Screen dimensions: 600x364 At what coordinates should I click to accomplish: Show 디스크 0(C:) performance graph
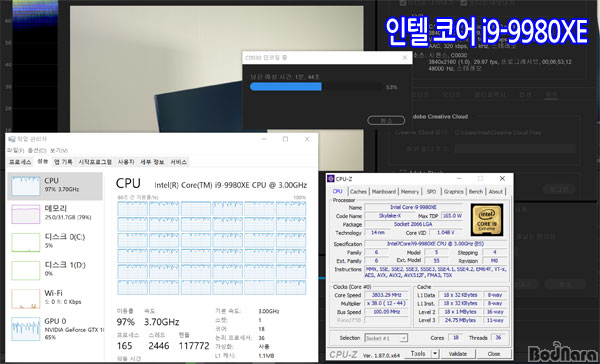(x=55, y=242)
